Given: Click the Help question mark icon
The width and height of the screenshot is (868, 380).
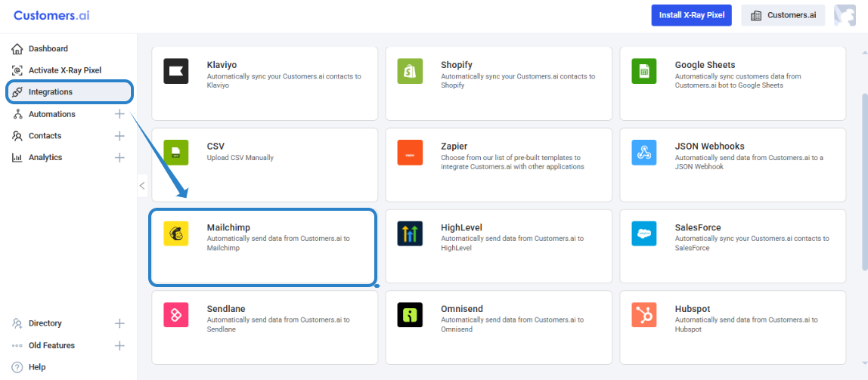Looking at the screenshot, I should pos(17,367).
